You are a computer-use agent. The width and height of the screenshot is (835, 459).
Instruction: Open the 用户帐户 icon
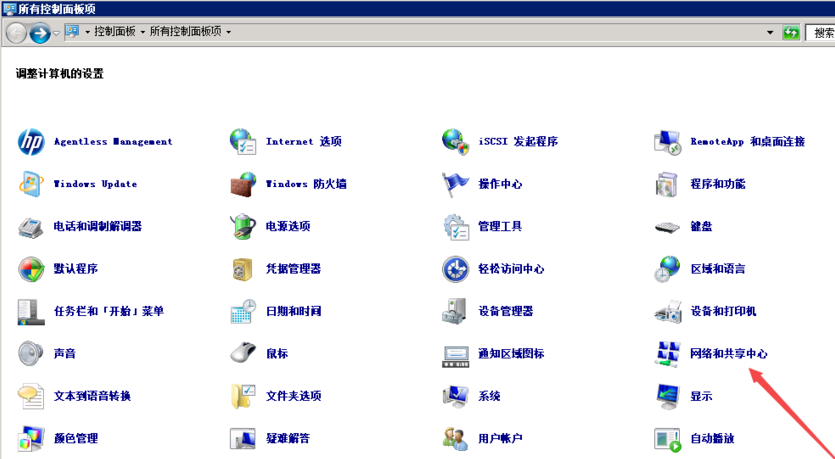tap(456, 438)
